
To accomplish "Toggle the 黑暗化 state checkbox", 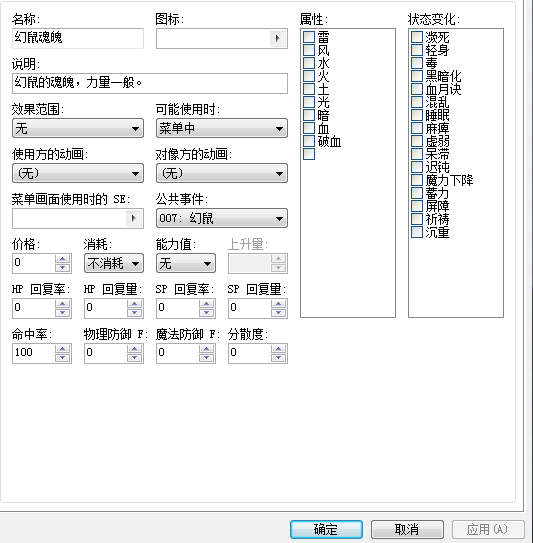I will coord(417,76).
